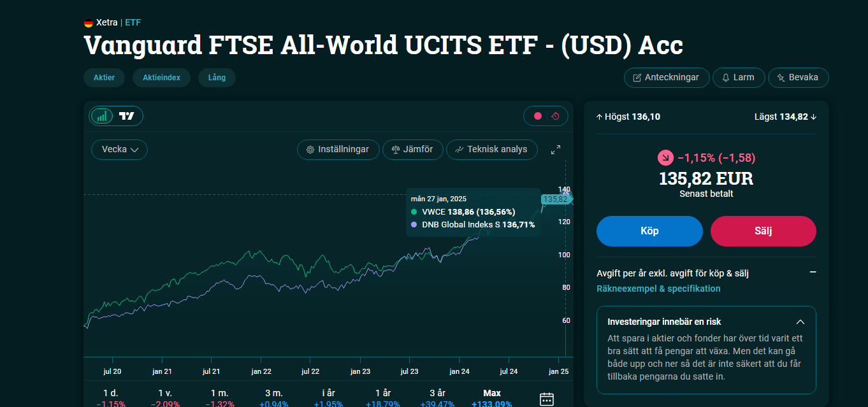Open Teknisk analys
868x407 pixels.
[x=491, y=150]
